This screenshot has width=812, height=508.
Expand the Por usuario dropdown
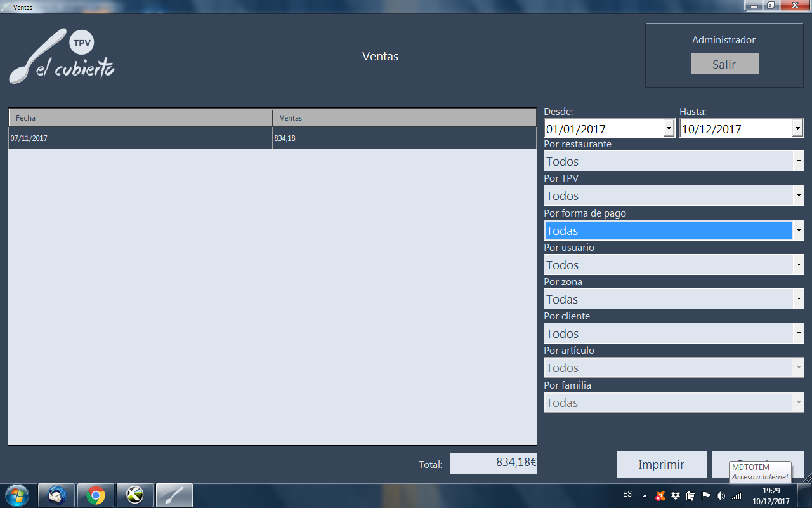799,265
